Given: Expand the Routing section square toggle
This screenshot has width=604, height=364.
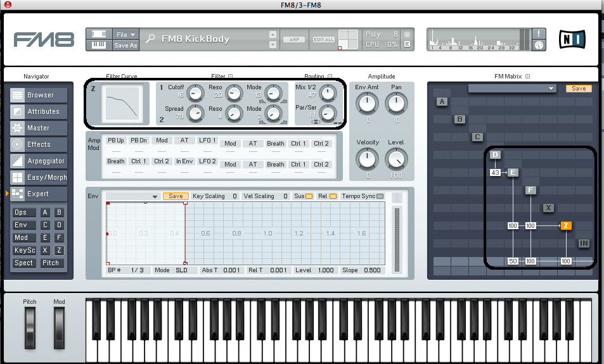Looking at the screenshot, I should tap(330, 76).
